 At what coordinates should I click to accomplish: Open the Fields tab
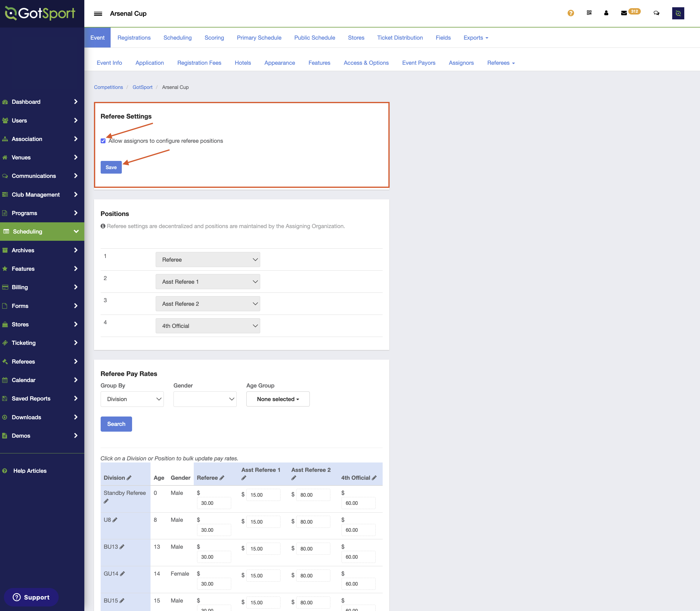point(443,38)
